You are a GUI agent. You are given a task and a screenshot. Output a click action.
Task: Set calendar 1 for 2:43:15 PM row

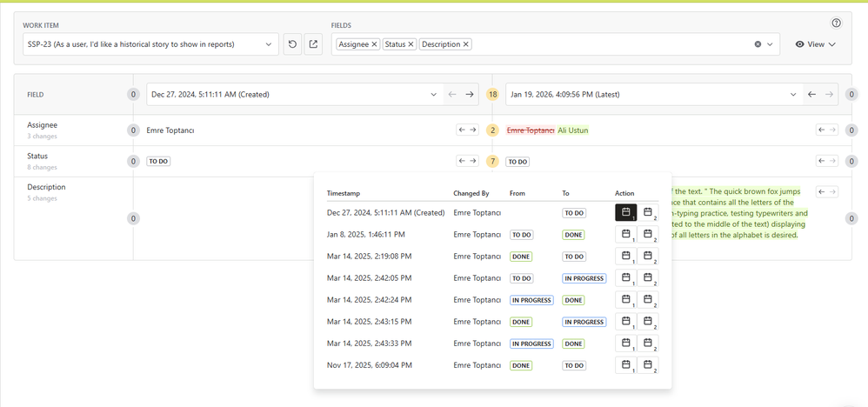coord(626,322)
